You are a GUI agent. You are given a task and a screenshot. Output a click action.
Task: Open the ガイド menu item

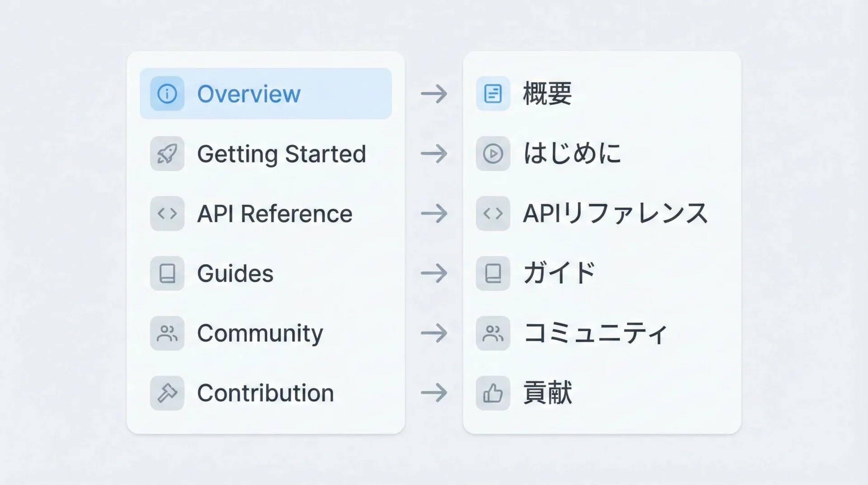click(559, 273)
